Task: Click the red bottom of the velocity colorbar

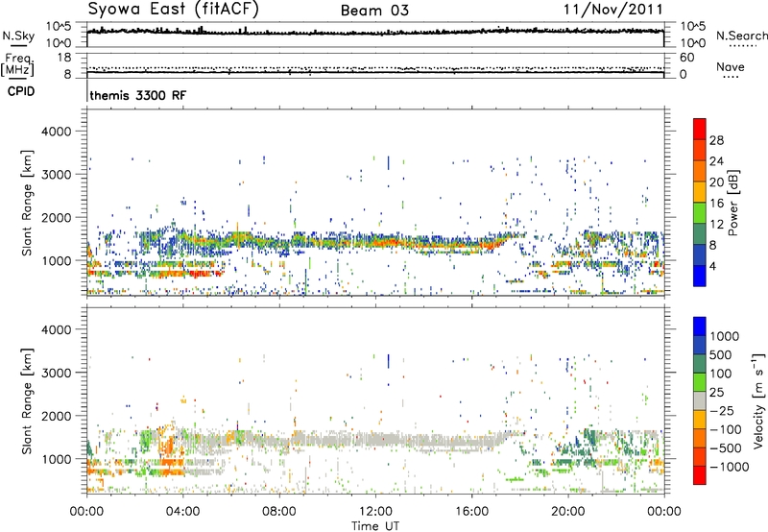Action: (x=700, y=475)
